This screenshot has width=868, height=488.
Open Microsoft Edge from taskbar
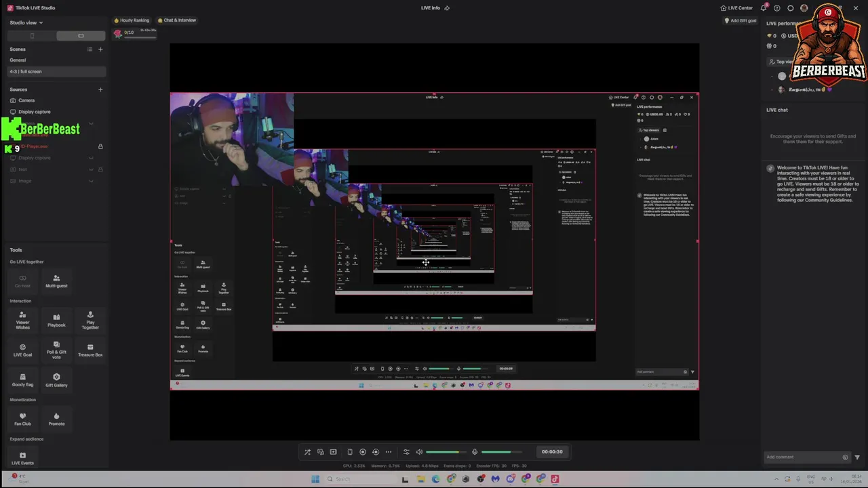(435, 479)
